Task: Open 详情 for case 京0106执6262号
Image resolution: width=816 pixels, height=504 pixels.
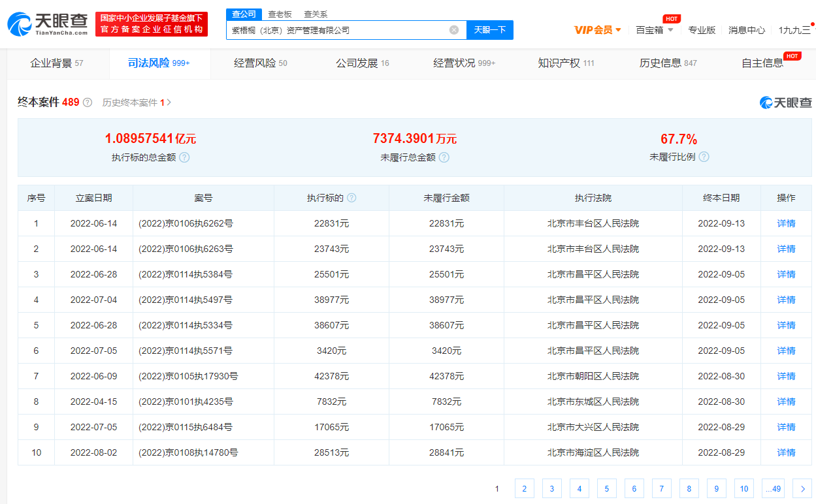Action: [786, 223]
